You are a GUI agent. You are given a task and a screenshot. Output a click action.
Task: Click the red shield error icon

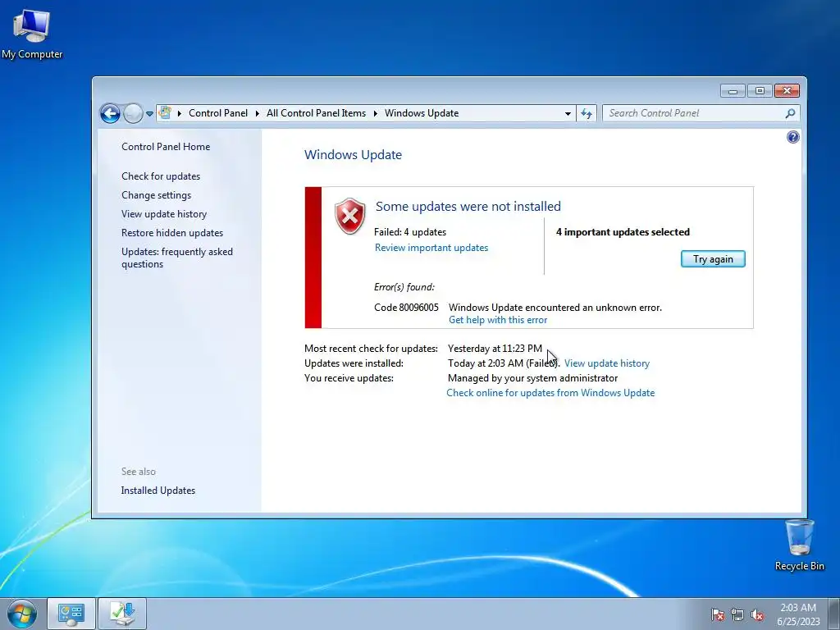349,216
